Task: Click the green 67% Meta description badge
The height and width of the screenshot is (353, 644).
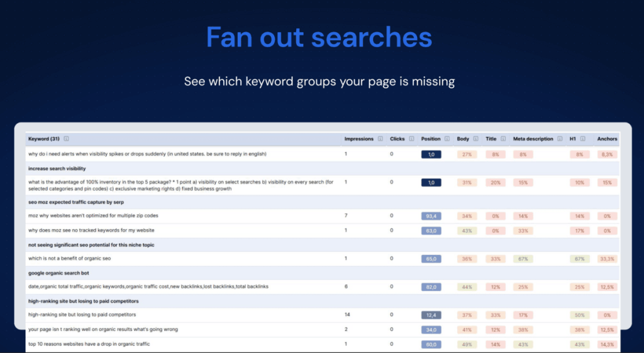Action: [523, 258]
